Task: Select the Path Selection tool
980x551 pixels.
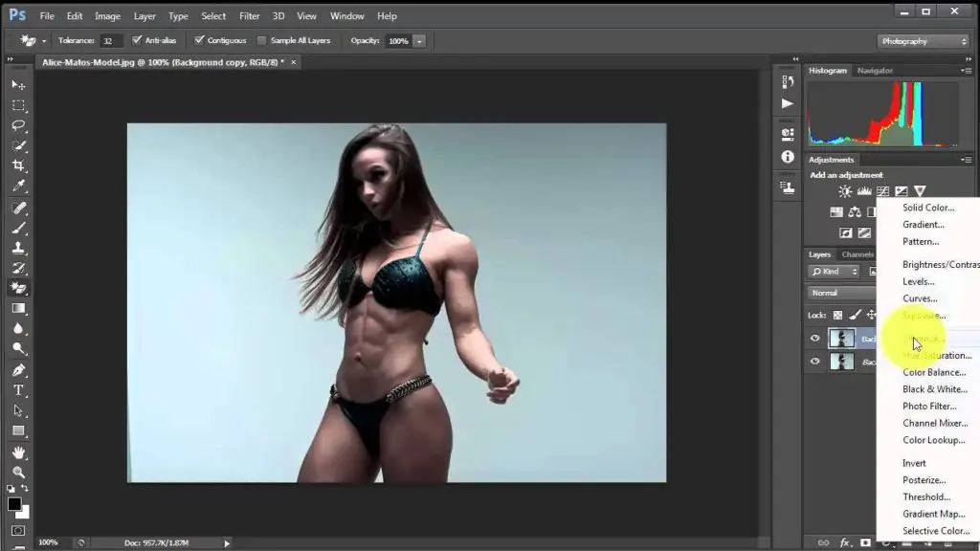Action: coord(18,410)
